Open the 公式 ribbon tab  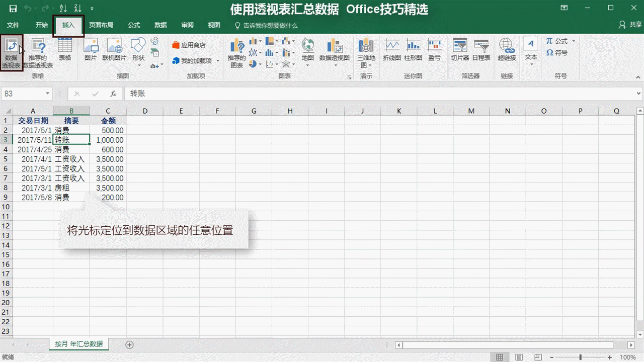coord(134,25)
